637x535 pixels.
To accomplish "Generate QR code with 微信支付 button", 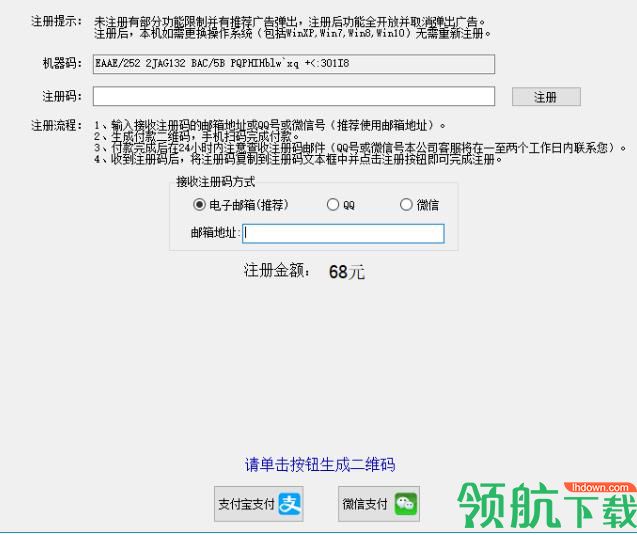I will point(379,504).
